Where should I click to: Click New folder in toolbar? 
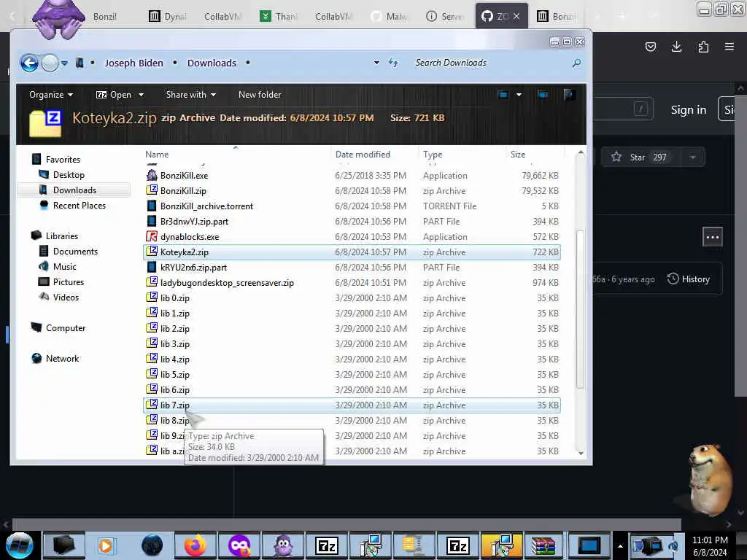tap(260, 95)
